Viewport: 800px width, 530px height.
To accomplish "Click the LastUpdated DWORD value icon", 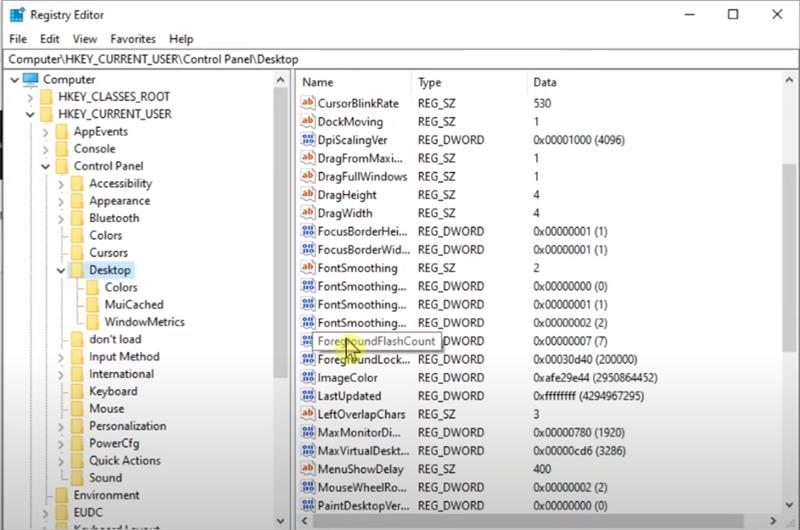I will pos(308,396).
